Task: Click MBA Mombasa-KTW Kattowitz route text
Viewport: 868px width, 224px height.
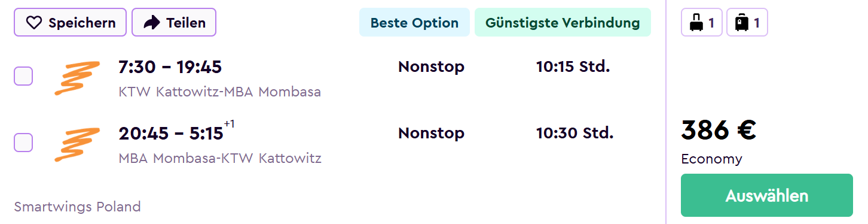Action: click(x=220, y=159)
